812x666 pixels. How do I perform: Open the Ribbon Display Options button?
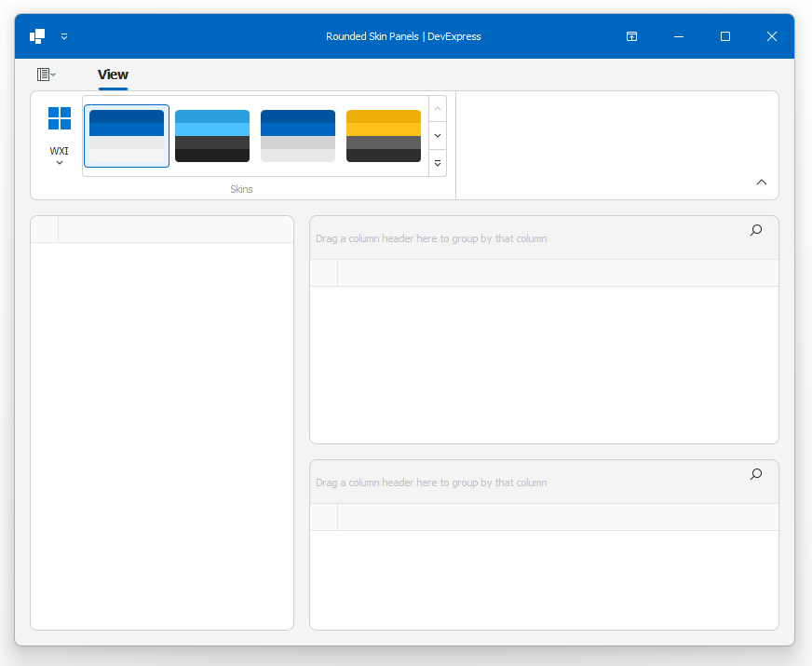click(x=631, y=36)
